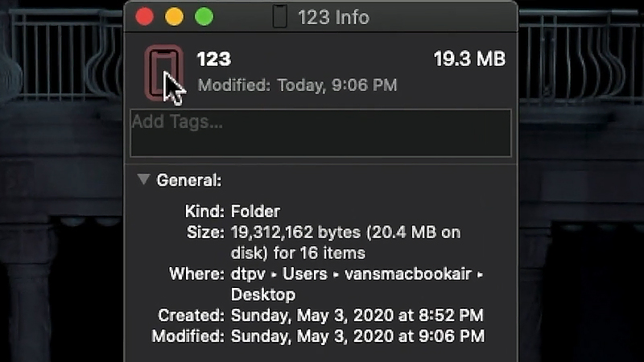Minimize the 123 Info window with the yellow button
644x362 pixels.
tap(174, 16)
